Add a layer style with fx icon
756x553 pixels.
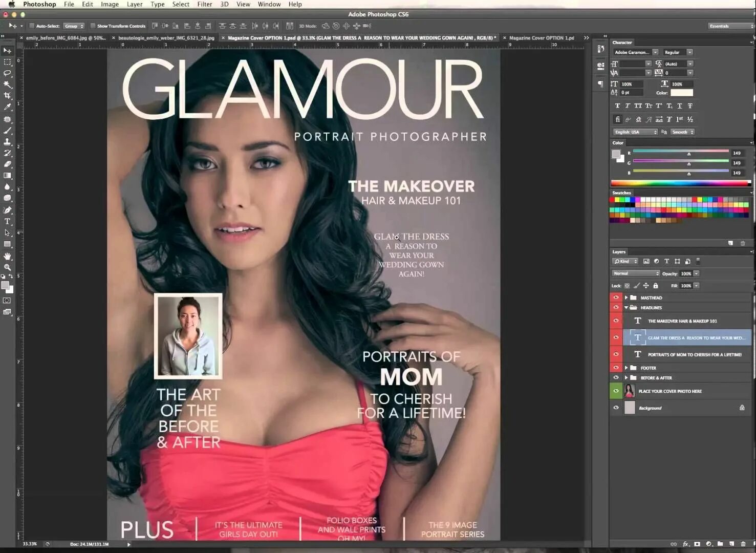[x=685, y=544]
